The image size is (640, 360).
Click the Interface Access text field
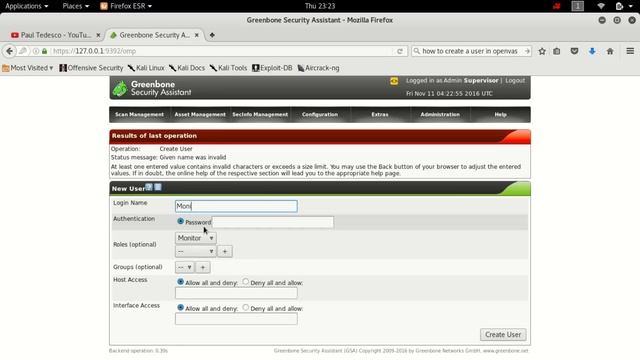pyautogui.click(x=236, y=319)
